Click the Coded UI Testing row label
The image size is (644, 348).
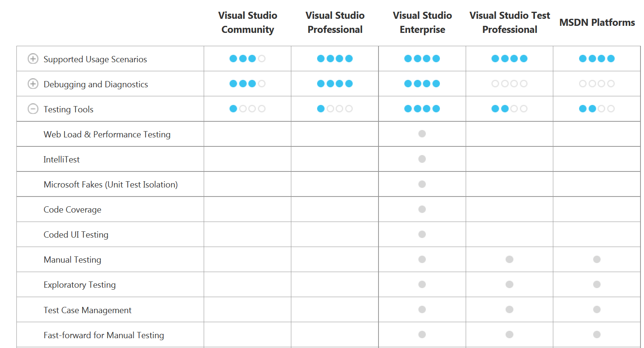(x=76, y=234)
